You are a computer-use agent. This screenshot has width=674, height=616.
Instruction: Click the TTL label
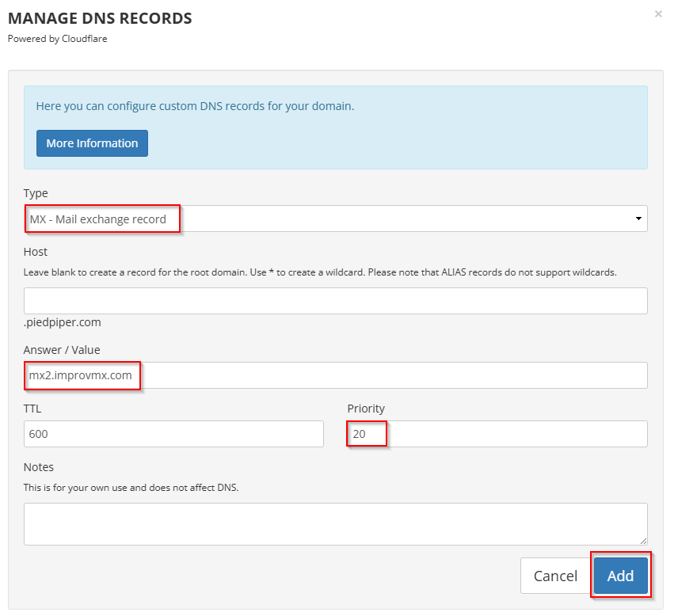33,409
